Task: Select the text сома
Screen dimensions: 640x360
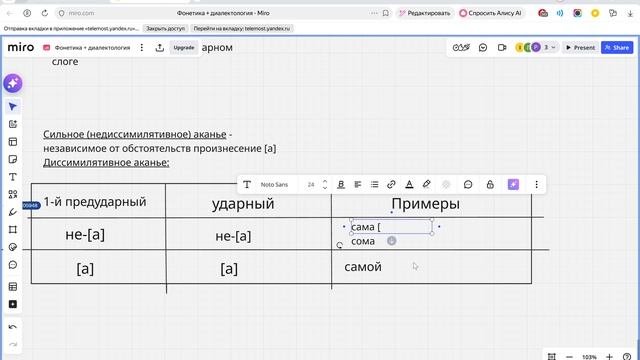Action: point(363,241)
